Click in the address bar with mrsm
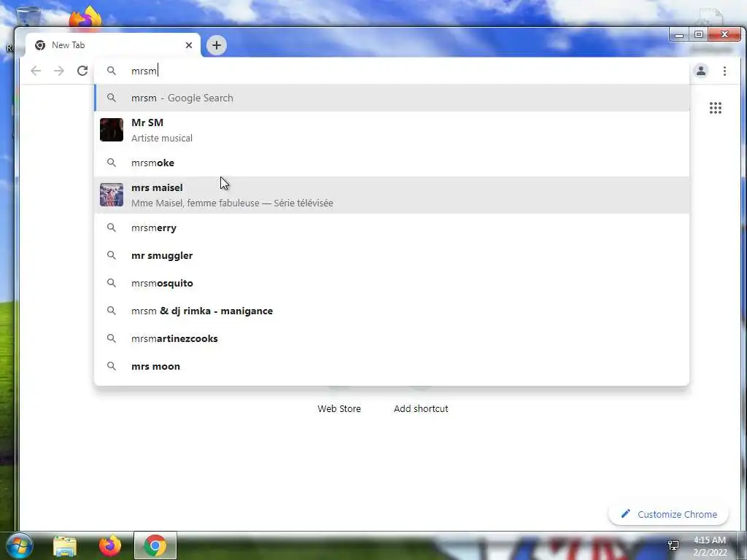Viewport: 747px width, 560px height. [392, 71]
